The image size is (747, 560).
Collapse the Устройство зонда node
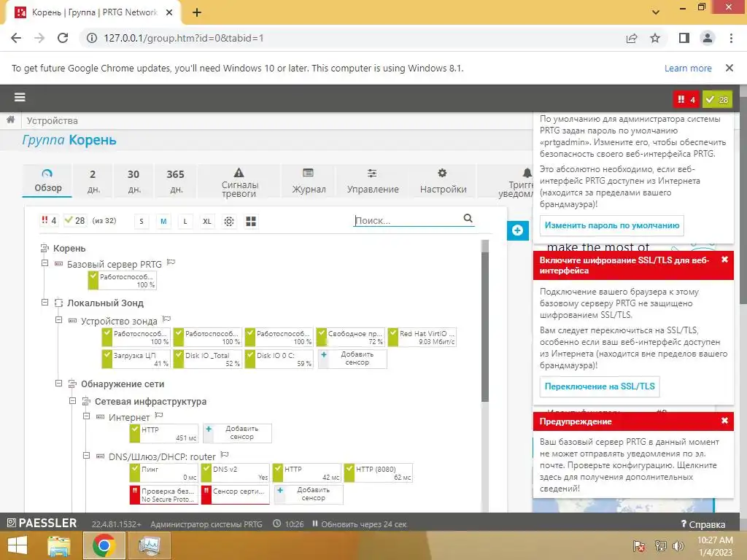[58, 320]
